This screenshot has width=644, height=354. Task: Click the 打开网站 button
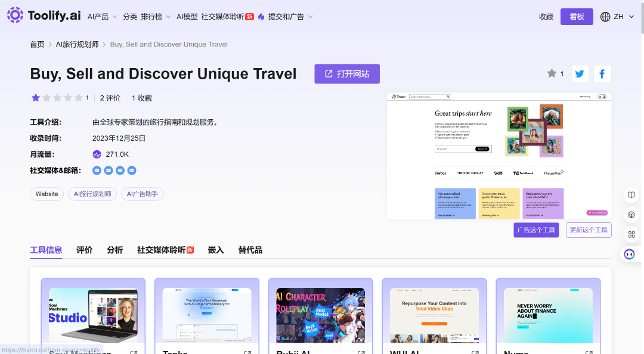(x=347, y=74)
